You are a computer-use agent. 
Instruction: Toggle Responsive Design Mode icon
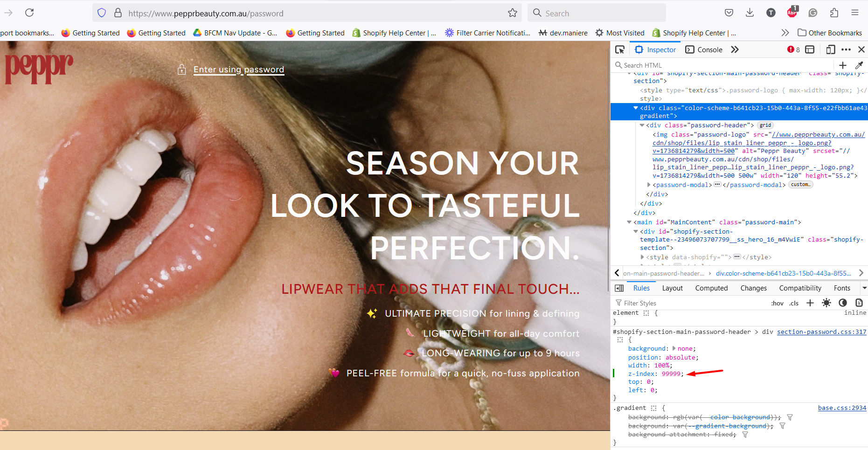831,49
